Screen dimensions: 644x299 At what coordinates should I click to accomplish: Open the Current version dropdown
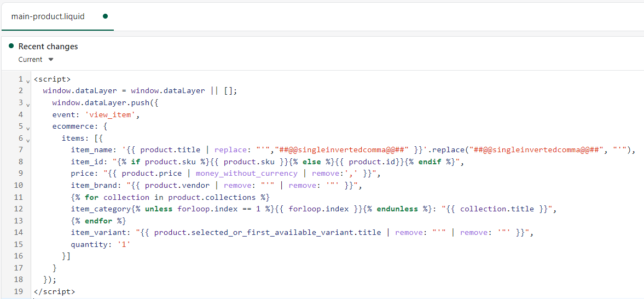36,60
